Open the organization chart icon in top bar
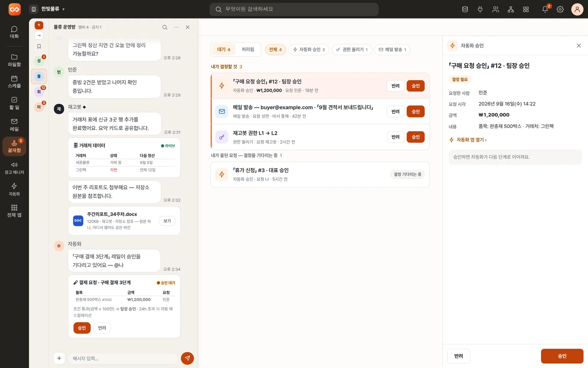Image resolution: width=588 pixels, height=368 pixels. click(x=511, y=9)
